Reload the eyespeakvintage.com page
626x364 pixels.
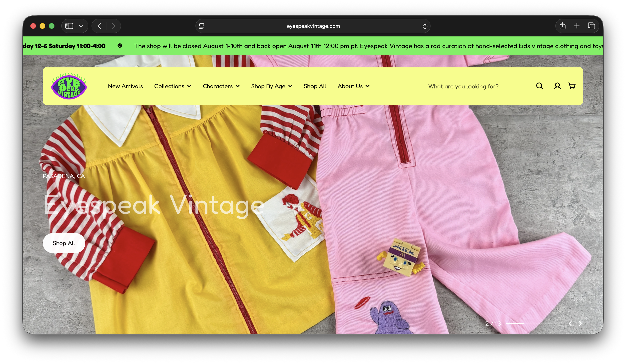pos(425,26)
